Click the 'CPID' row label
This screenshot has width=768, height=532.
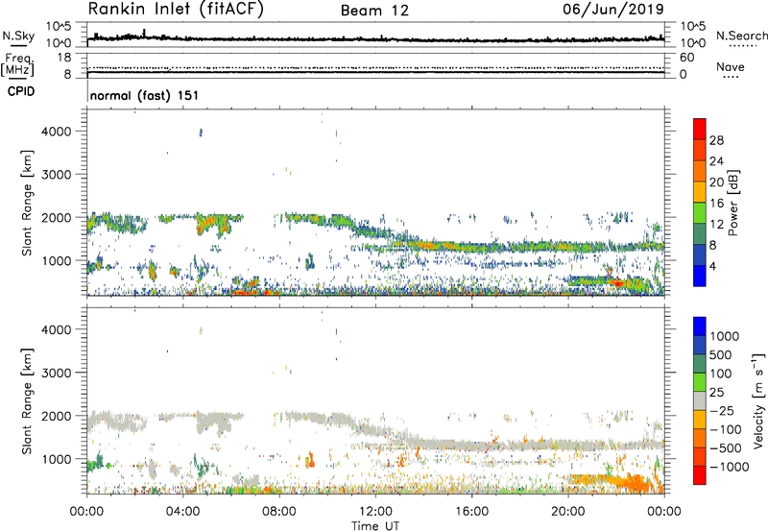coord(21,91)
